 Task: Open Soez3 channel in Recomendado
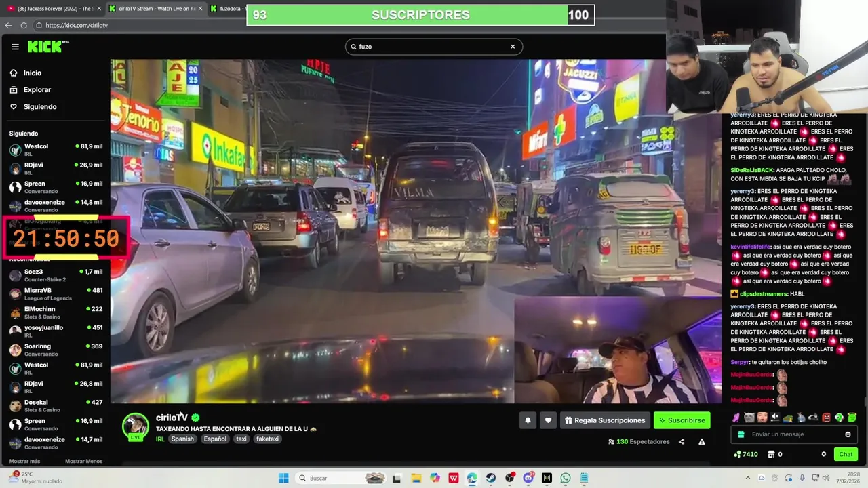point(56,275)
